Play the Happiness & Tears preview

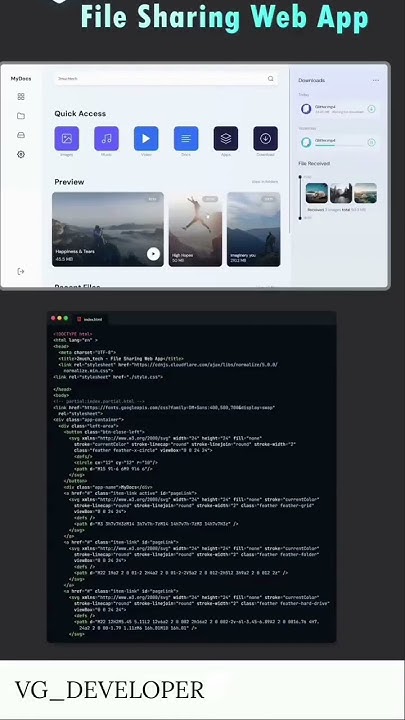pos(153,253)
